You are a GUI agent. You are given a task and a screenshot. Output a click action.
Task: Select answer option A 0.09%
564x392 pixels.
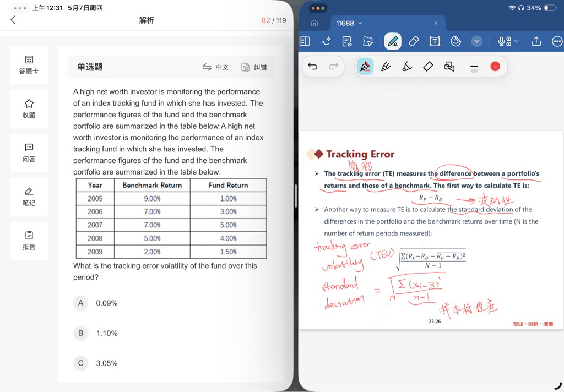coord(96,303)
